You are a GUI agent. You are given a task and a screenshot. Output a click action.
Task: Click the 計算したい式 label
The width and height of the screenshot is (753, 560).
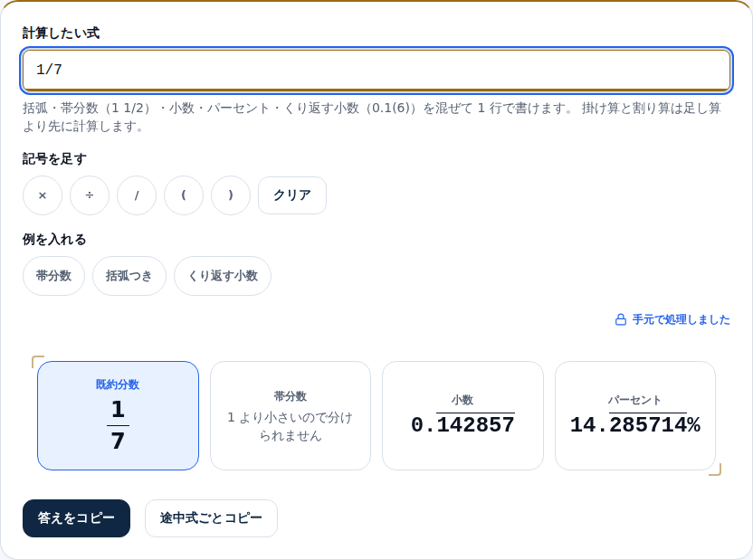point(61,33)
